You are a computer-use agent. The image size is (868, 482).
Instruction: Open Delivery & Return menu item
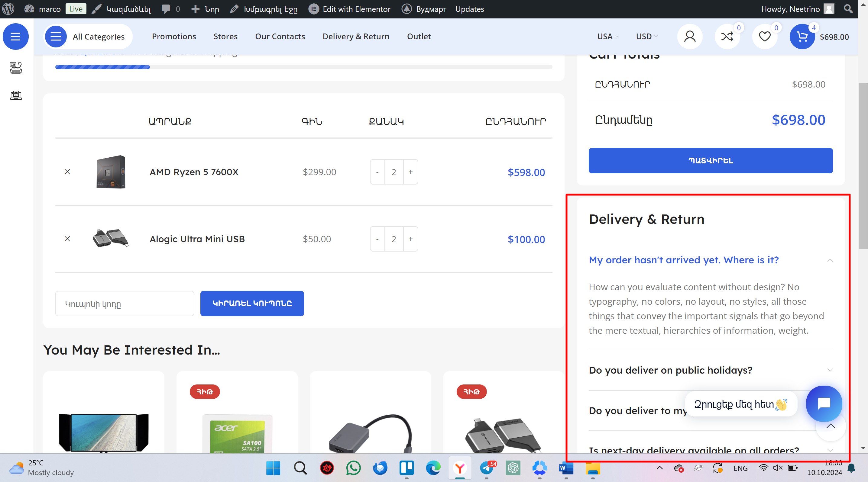(x=356, y=36)
